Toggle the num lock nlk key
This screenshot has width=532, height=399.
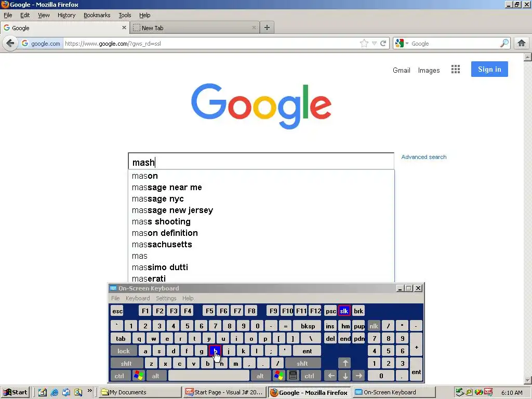click(x=374, y=326)
